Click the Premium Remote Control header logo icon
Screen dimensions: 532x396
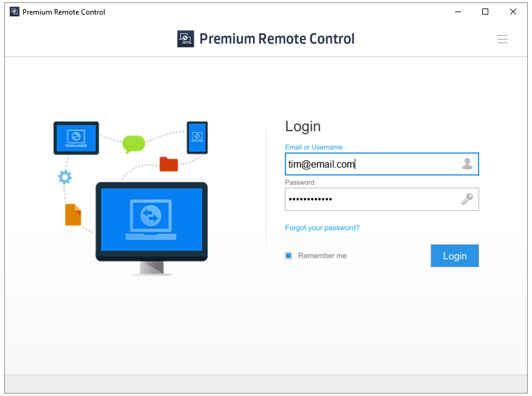tap(185, 39)
